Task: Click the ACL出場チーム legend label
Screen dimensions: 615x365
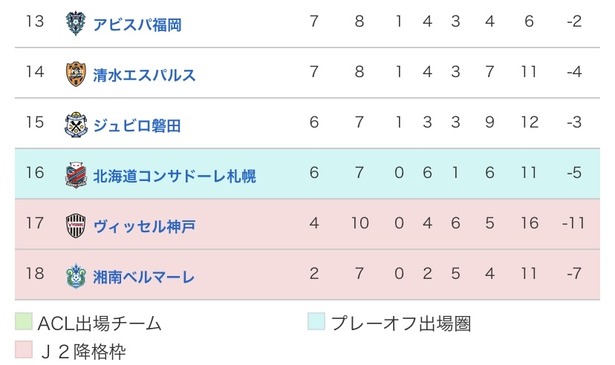Action: tap(100, 324)
